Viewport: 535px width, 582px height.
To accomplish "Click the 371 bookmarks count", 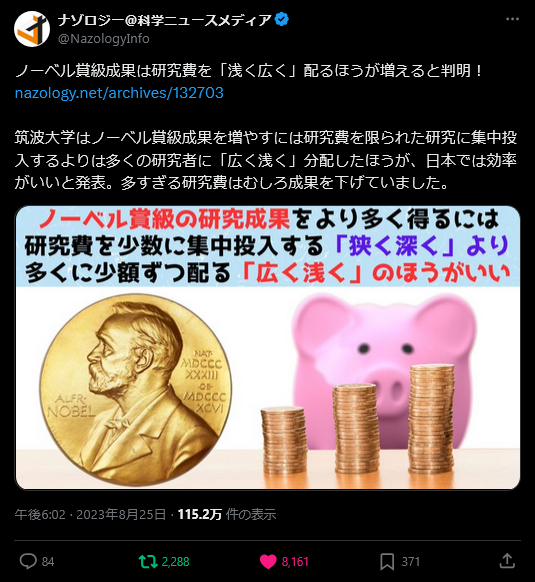I will (x=411, y=562).
